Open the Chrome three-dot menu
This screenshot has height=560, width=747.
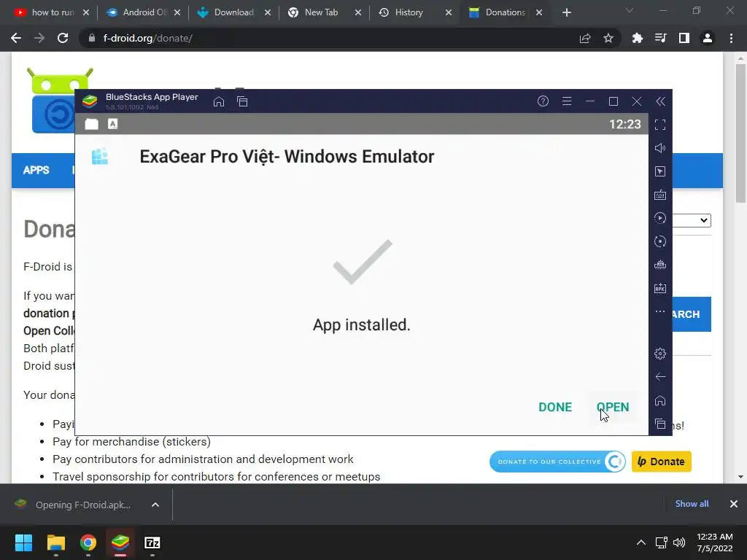click(731, 38)
